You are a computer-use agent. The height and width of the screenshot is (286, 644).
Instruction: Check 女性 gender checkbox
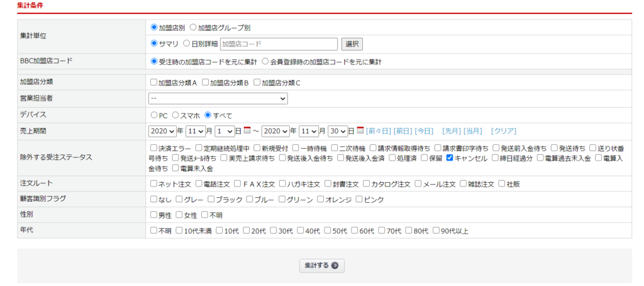[179, 214]
